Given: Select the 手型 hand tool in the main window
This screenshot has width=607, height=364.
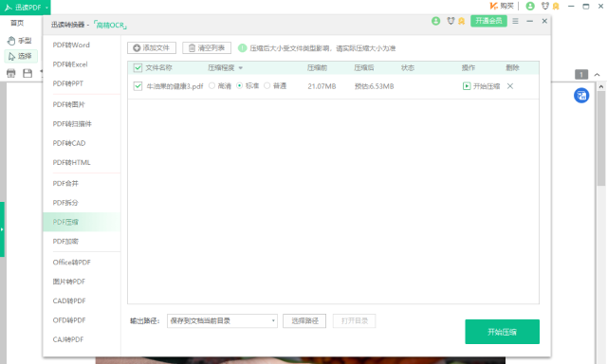Looking at the screenshot, I should [x=19, y=40].
